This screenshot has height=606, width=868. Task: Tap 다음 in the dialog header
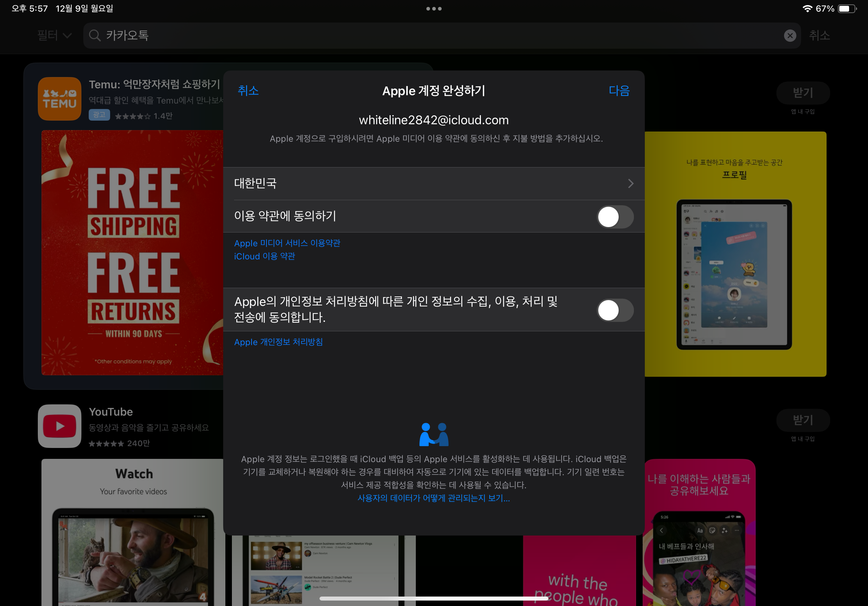click(619, 91)
